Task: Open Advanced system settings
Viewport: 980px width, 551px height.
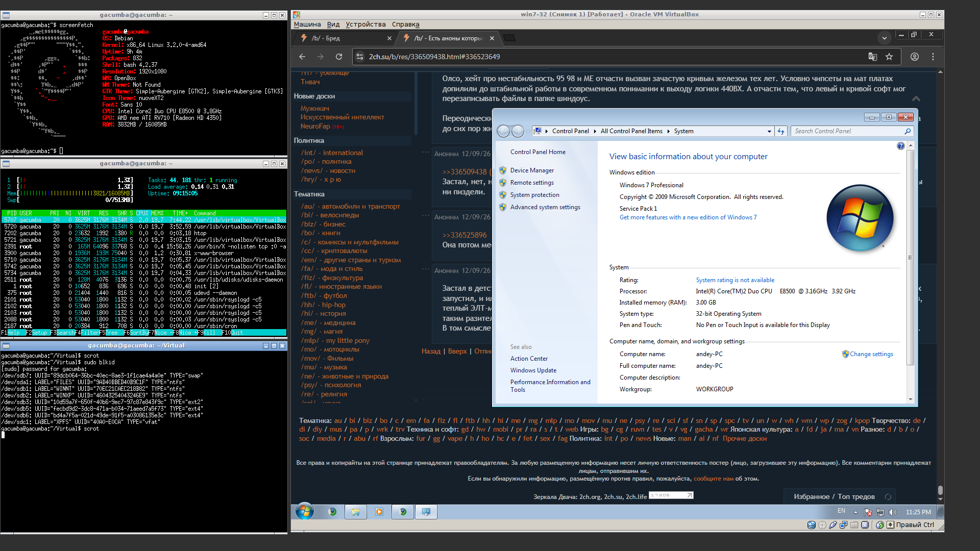Action: (x=545, y=207)
